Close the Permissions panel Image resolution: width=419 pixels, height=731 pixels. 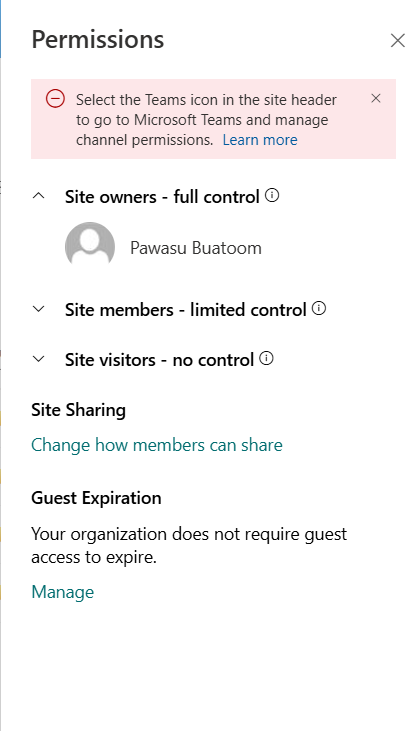398,41
